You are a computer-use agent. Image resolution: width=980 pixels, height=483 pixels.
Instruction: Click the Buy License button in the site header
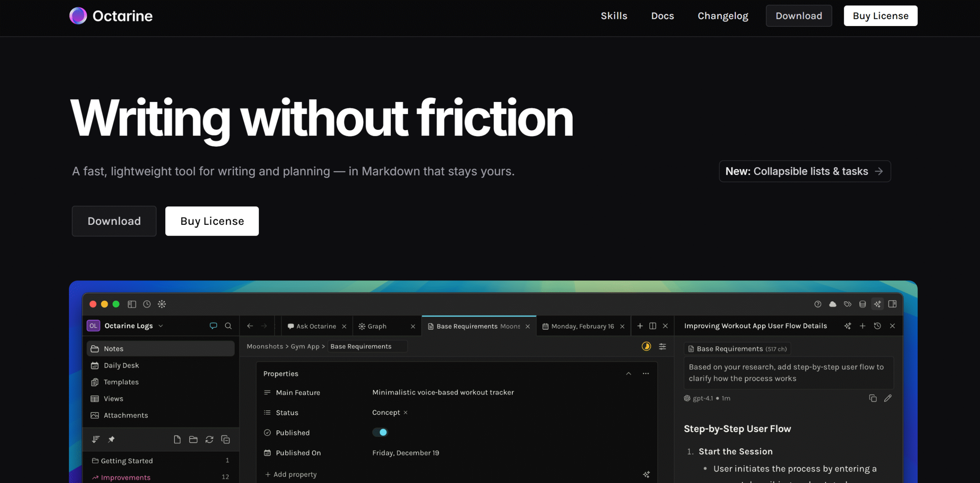click(880, 16)
